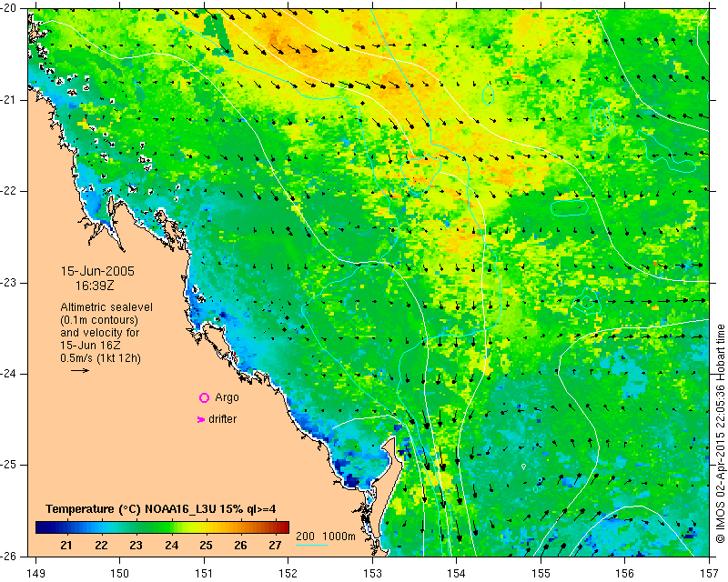Click the '(0.1m contours)' caption line
The width and height of the screenshot is (728, 582).
[99, 320]
